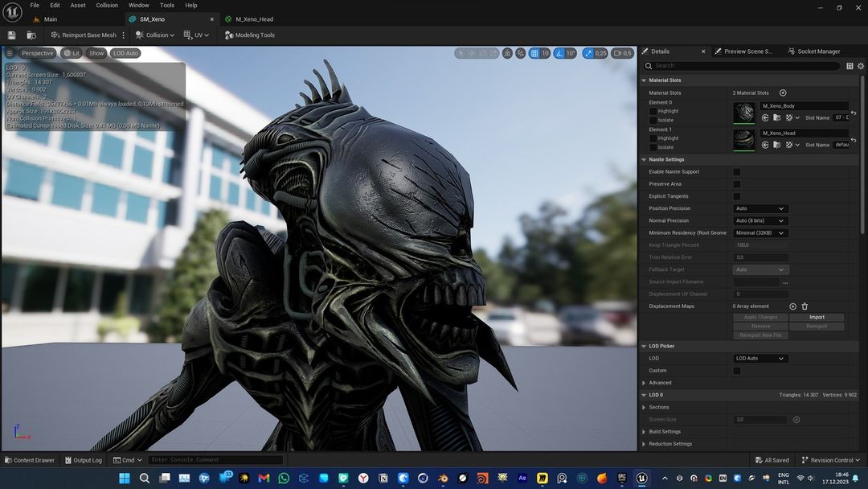Expand Advanced under LOD Picker

click(644, 383)
